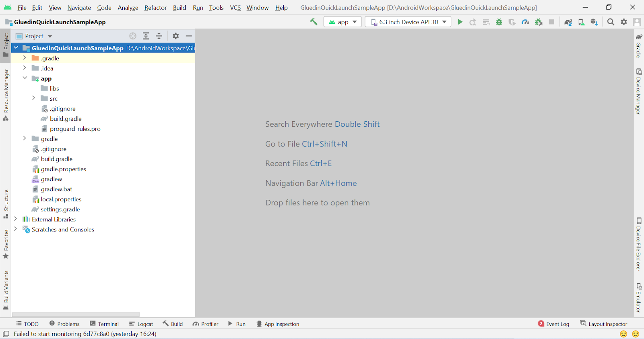Screen dimensions: 644x339
Task: Open the Profile app gauge icon
Action: click(x=525, y=22)
